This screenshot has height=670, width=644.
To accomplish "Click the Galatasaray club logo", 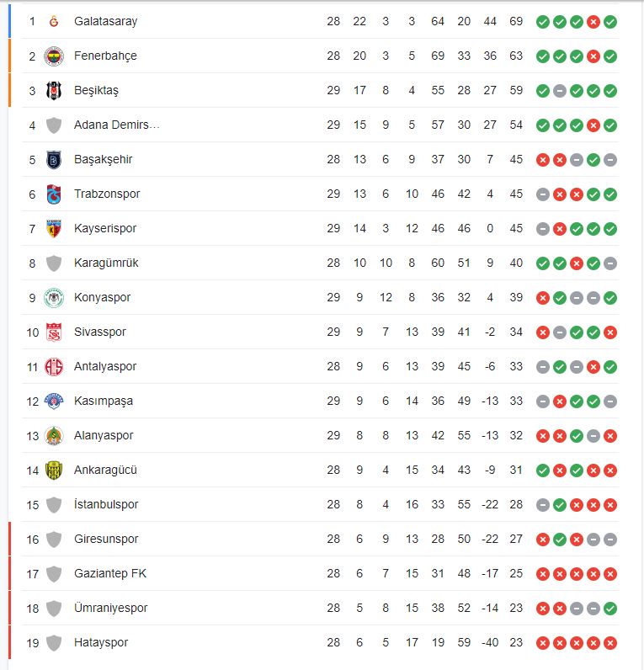I will pyautogui.click(x=54, y=21).
